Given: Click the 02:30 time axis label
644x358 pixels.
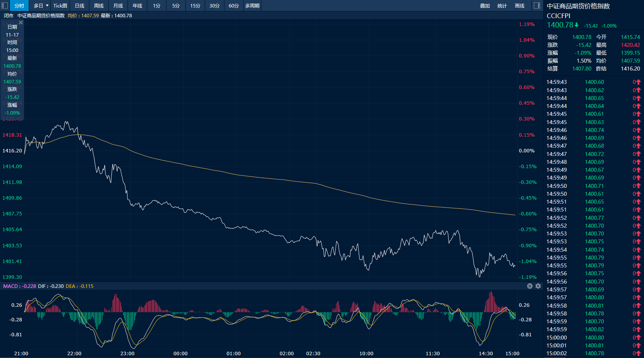Looking at the screenshot, I should [313, 354].
